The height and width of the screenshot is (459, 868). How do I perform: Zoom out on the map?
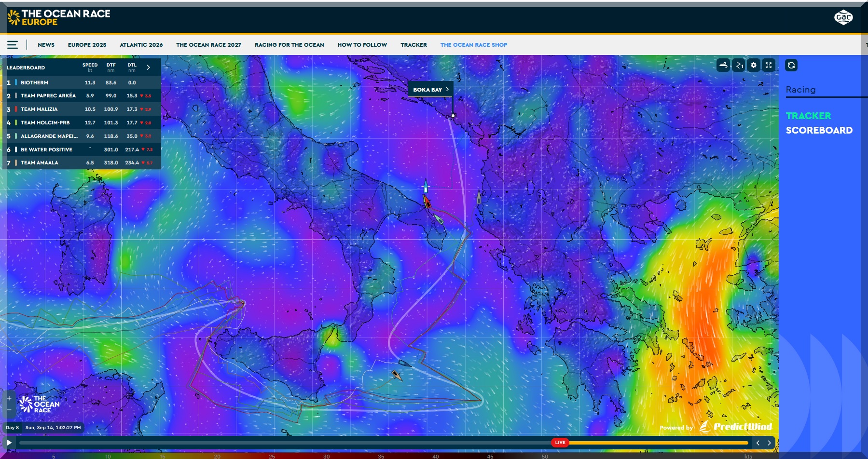point(9,410)
